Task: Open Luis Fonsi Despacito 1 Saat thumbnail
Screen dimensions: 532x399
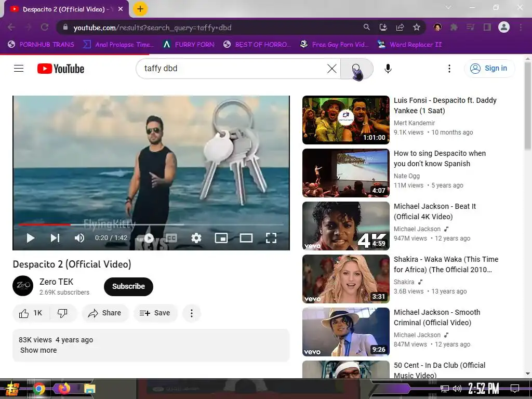Action: pyautogui.click(x=345, y=120)
